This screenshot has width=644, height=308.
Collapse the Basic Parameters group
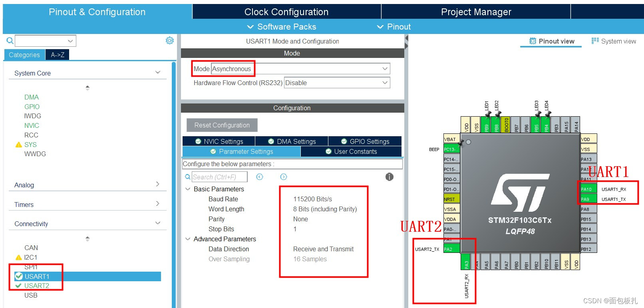point(188,189)
